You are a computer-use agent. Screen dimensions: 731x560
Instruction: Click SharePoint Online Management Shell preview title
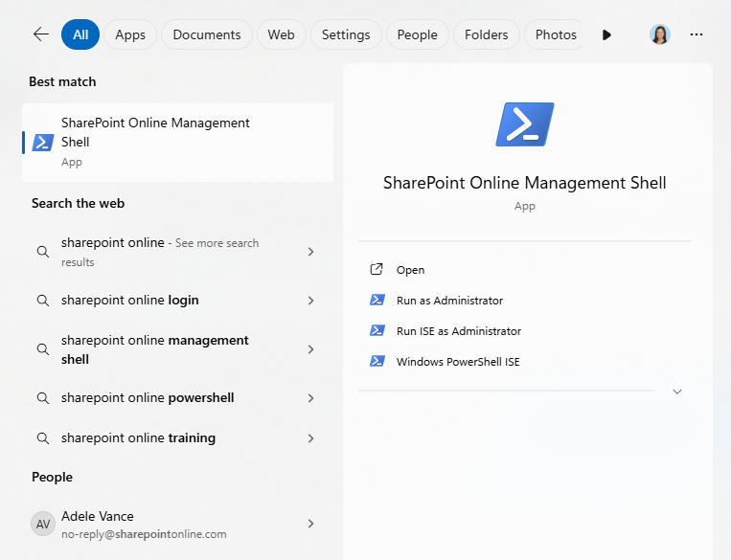[x=524, y=183]
